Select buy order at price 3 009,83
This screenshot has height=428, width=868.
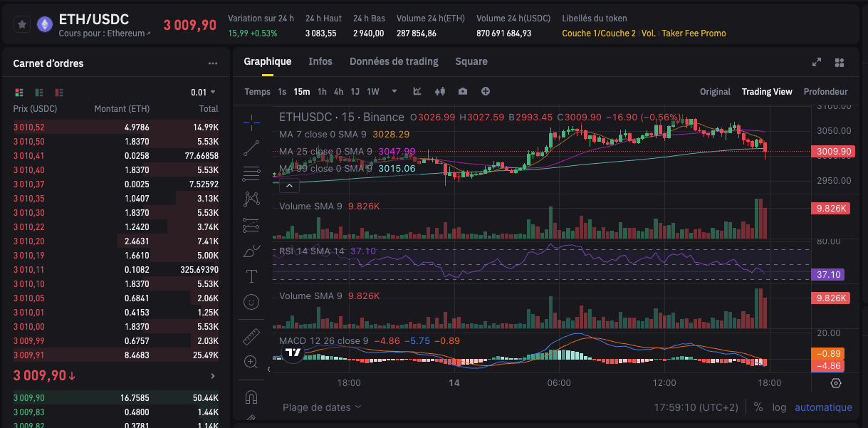(116, 412)
